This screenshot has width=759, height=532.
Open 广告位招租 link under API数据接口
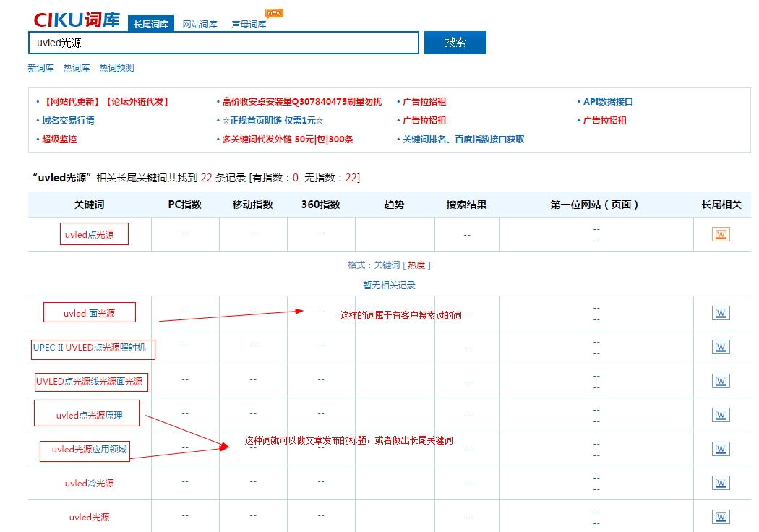coord(604,121)
